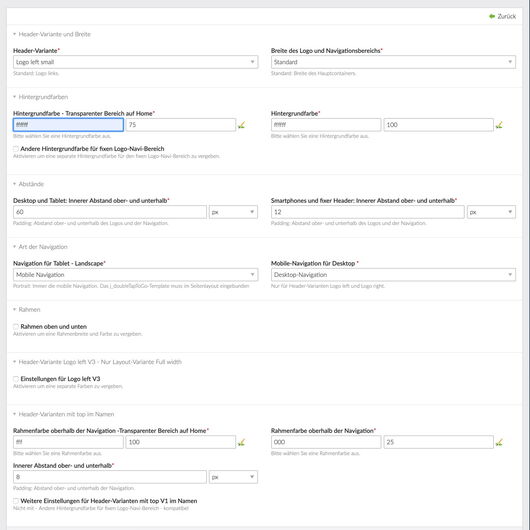
Task: Enable Einstellungen für Logo left V3
Action: pyautogui.click(x=16, y=379)
